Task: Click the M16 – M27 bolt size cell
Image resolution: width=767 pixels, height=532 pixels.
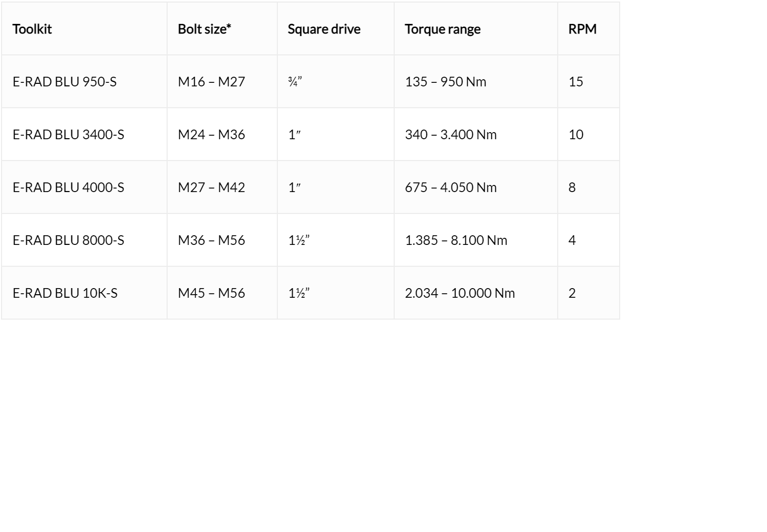Action: point(222,81)
